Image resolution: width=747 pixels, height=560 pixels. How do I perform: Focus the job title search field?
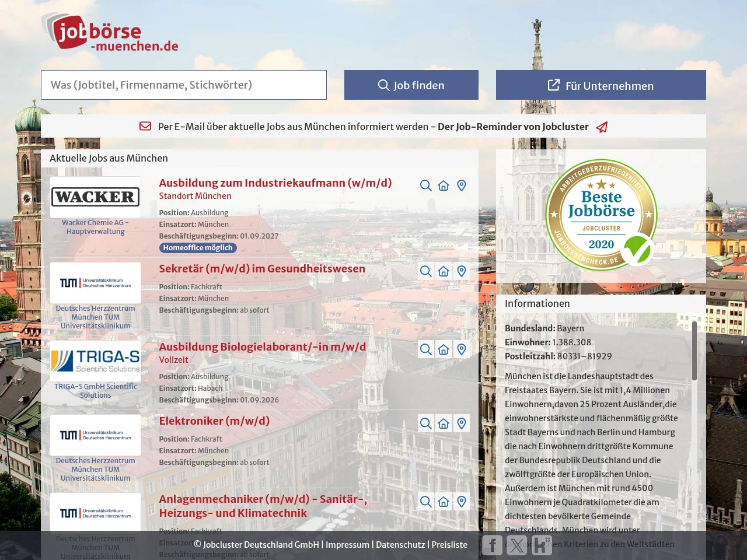(x=184, y=85)
